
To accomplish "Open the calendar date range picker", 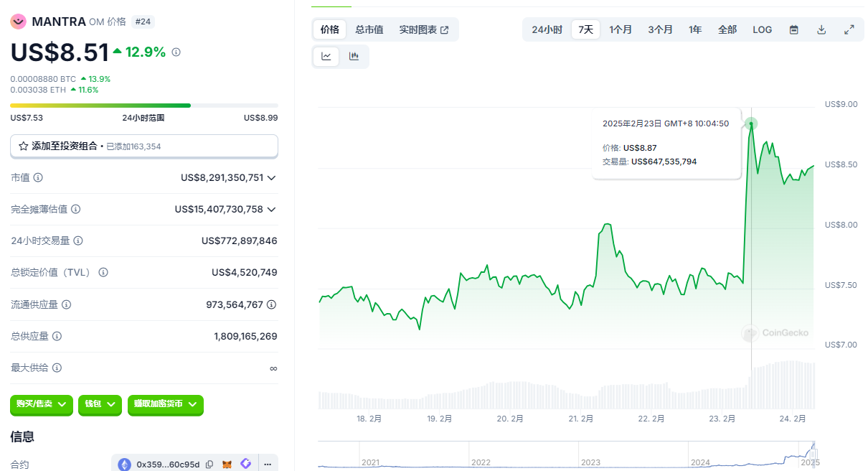I will 794,29.
